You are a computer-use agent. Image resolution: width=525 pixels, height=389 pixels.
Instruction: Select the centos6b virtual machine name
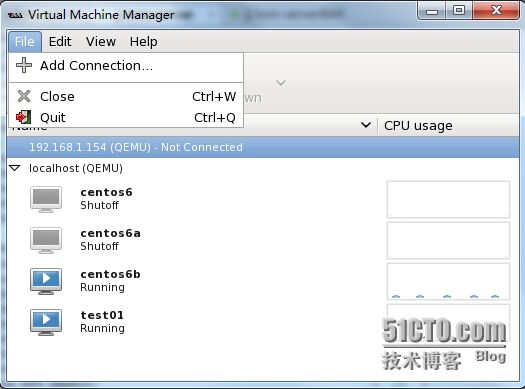point(110,274)
